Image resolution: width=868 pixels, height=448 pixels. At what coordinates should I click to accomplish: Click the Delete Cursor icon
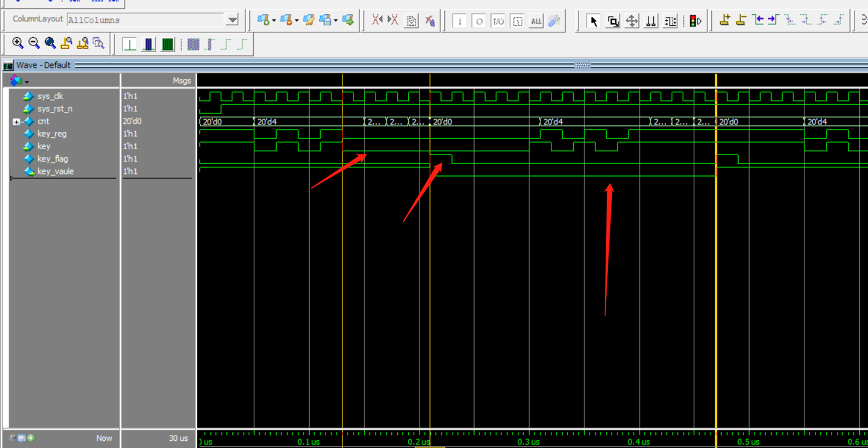coord(741,20)
